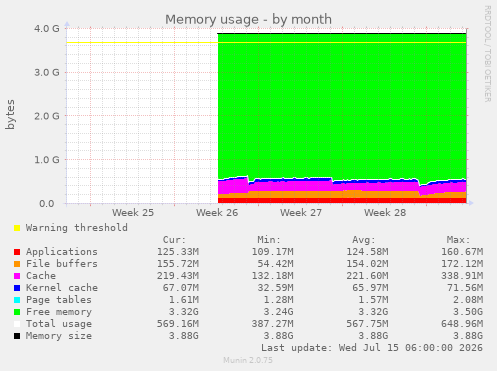Click the 'Last update' timestamp text

372,348
